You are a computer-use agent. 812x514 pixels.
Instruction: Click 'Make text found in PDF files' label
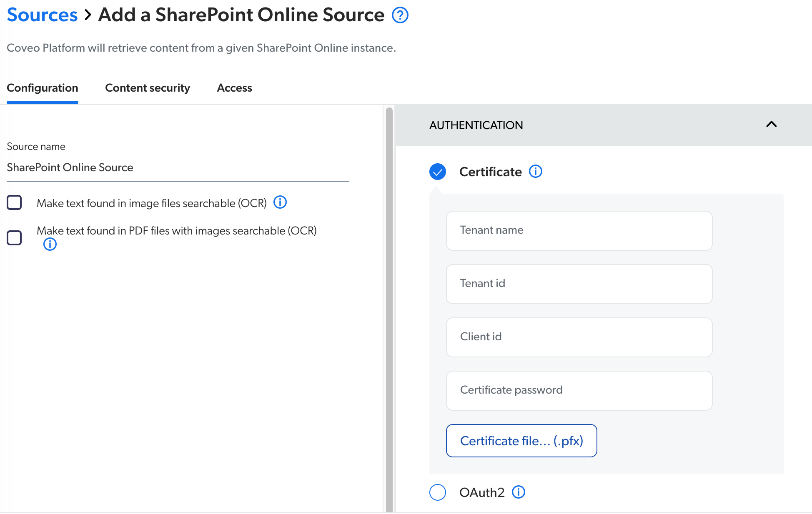(177, 230)
